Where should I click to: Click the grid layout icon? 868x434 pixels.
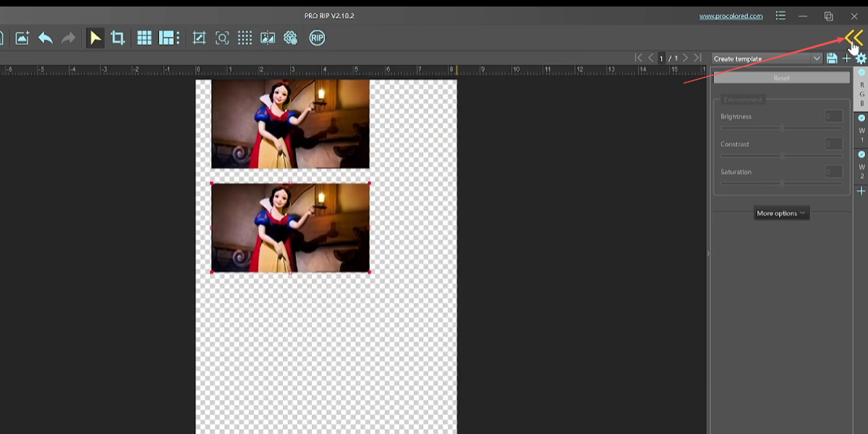click(x=144, y=38)
